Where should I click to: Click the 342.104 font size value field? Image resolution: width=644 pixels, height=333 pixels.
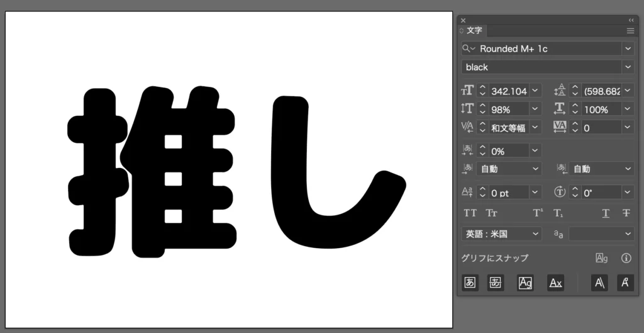(509, 91)
